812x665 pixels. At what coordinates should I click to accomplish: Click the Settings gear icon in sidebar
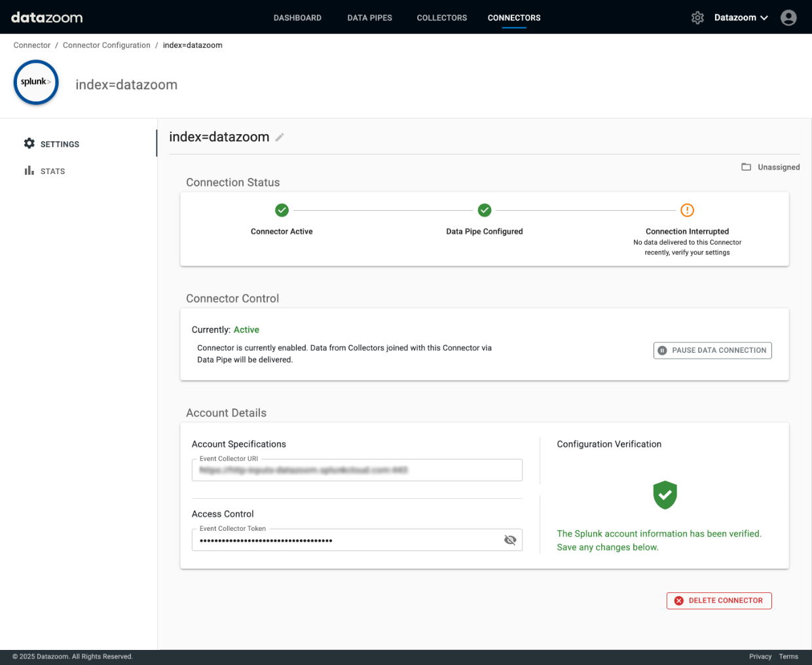(x=29, y=143)
